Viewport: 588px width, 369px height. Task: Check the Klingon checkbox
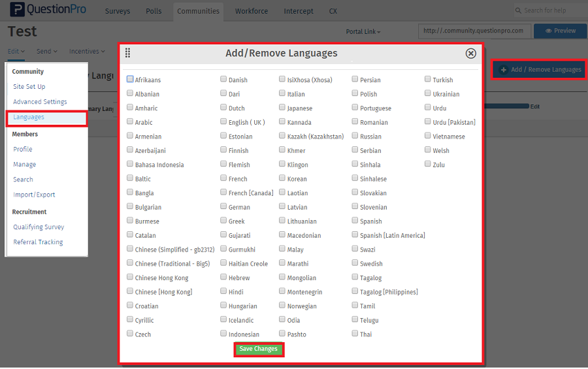pos(282,164)
